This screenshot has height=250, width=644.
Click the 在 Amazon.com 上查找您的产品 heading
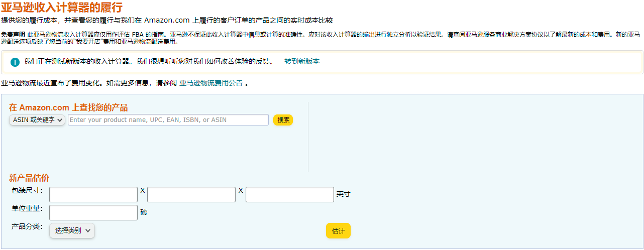coord(68,107)
